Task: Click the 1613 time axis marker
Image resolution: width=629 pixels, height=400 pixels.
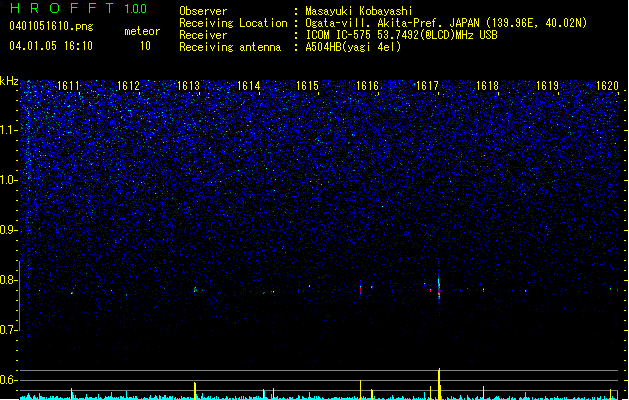Action: 188,86
